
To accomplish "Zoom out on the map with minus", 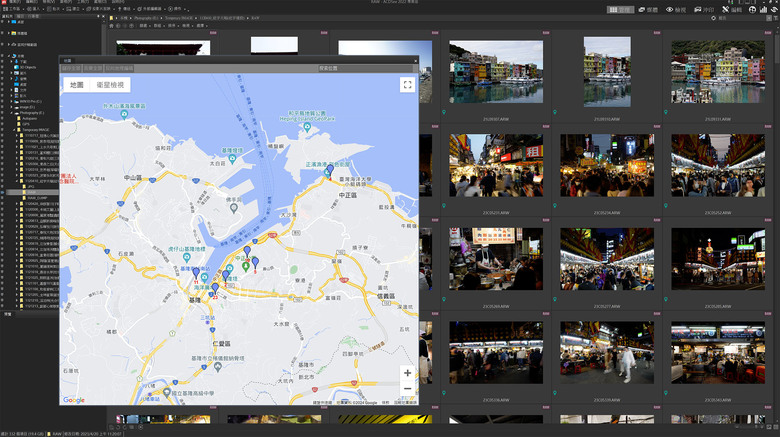I will coord(407,388).
